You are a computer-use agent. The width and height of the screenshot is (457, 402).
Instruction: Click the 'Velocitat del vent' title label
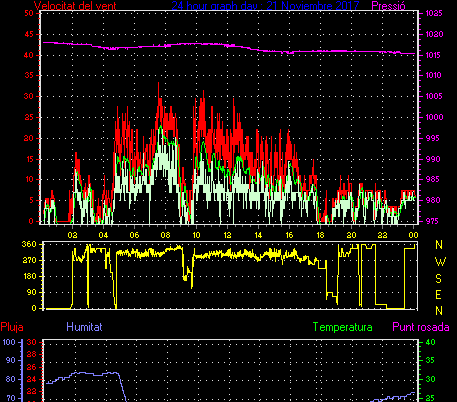75,6
